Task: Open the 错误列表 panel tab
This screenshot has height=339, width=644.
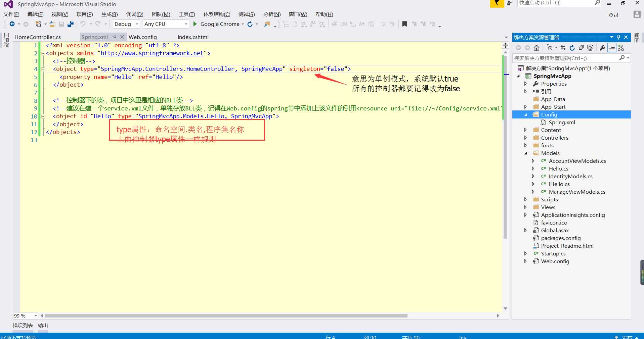Action: 23,325
